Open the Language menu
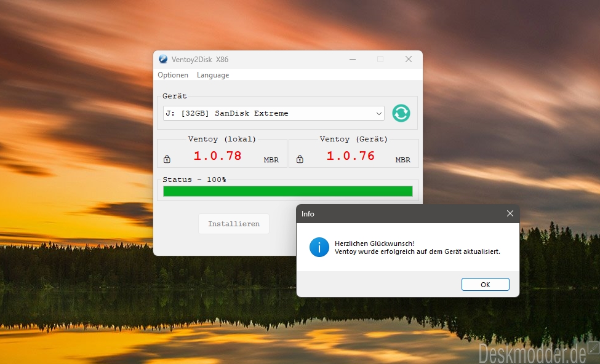Viewport: 600px width, 364px height. tap(213, 75)
